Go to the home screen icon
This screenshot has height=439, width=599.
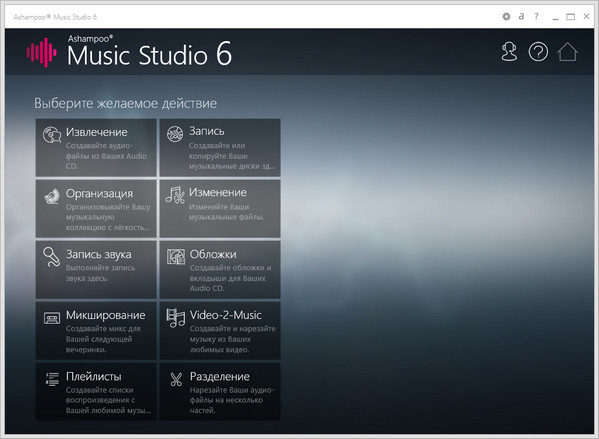567,52
